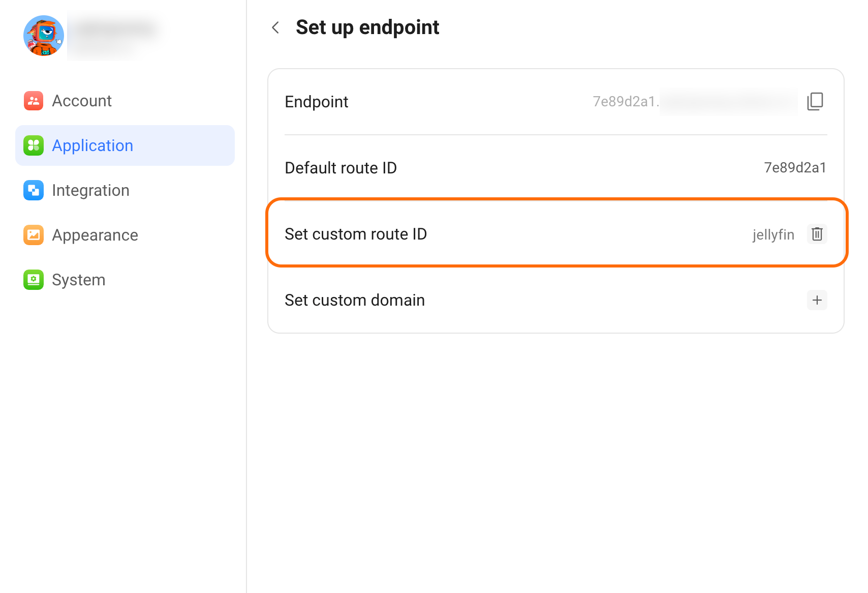Screen dimensions: 868x593
Task: Click the blue Integration sidebar icon
Action: point(34,190)
